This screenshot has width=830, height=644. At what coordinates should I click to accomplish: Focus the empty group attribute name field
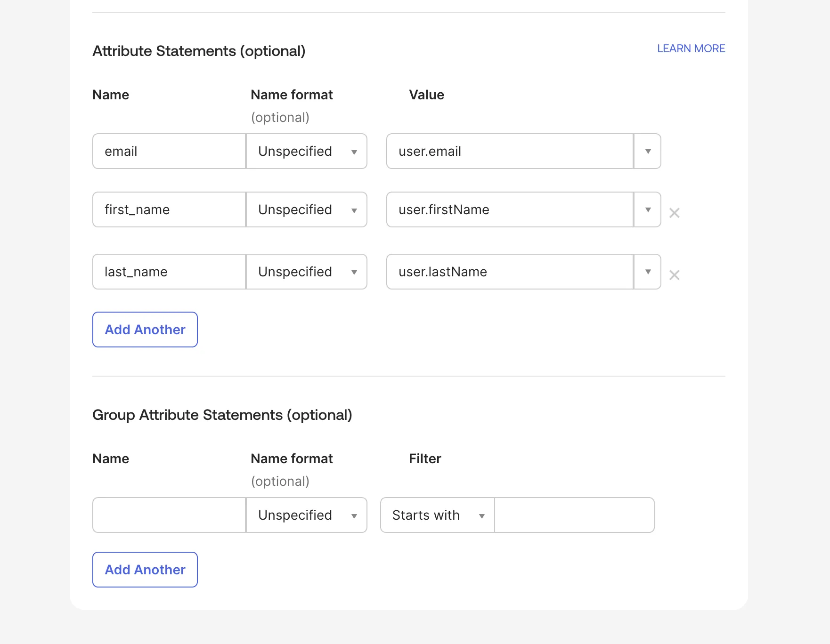[x=169, y=515]
